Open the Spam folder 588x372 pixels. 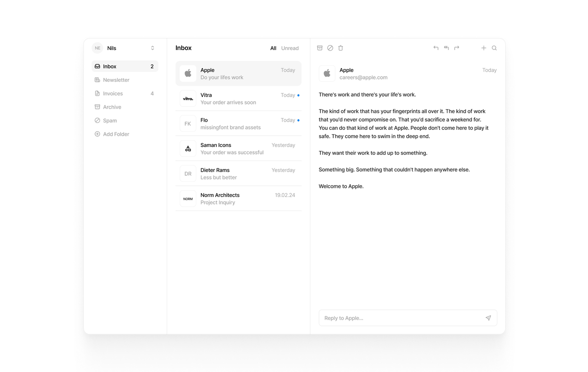(x=125, y=121)
